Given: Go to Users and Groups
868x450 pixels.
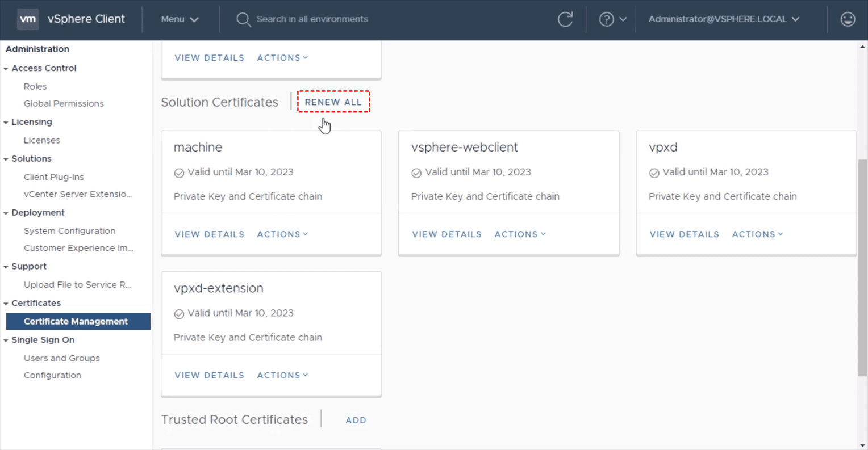Looking at the screenshot, I should (x=61, y=358).
